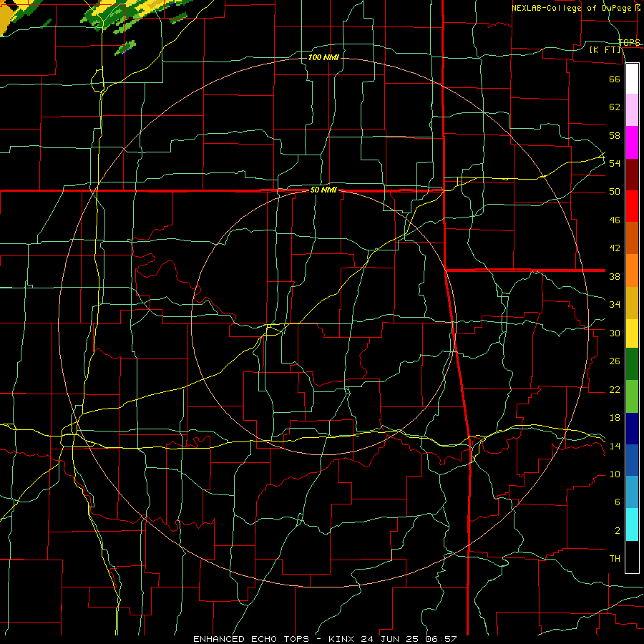Click the '54' legend label

point(615,163)
